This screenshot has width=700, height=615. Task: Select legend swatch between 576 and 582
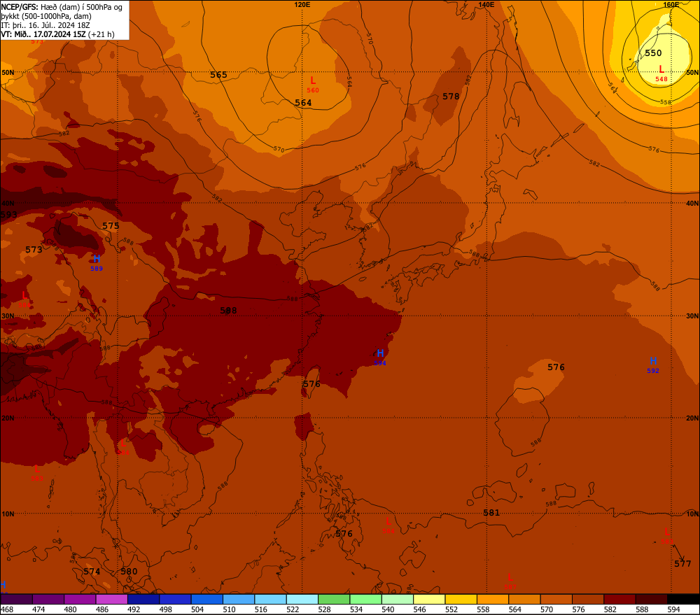[587, 599]
